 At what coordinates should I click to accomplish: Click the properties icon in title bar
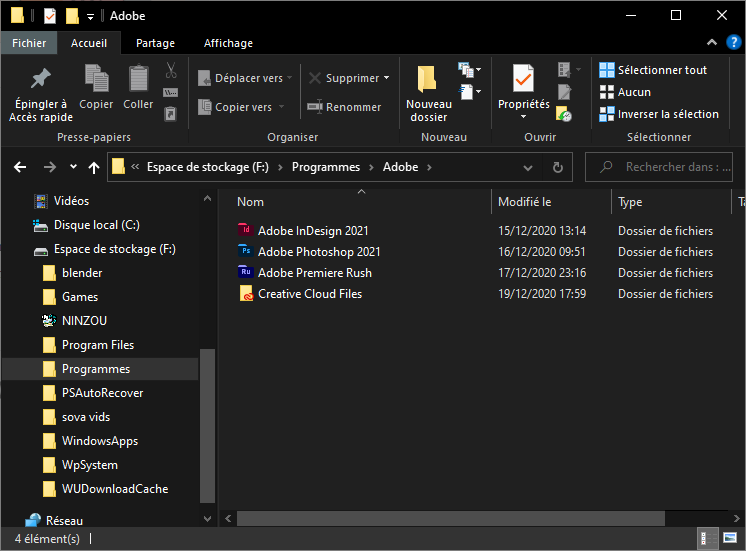tap(50, 16)
